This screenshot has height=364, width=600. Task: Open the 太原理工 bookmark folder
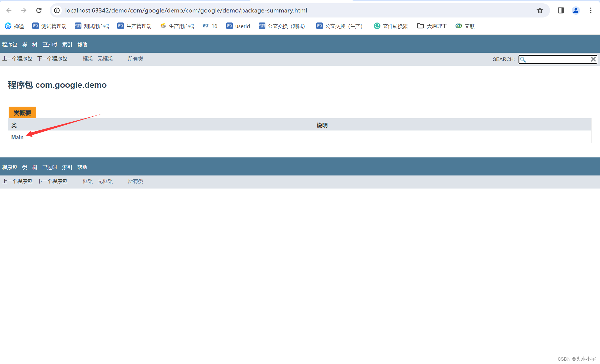pyautogui.click(x=432, y=26)
